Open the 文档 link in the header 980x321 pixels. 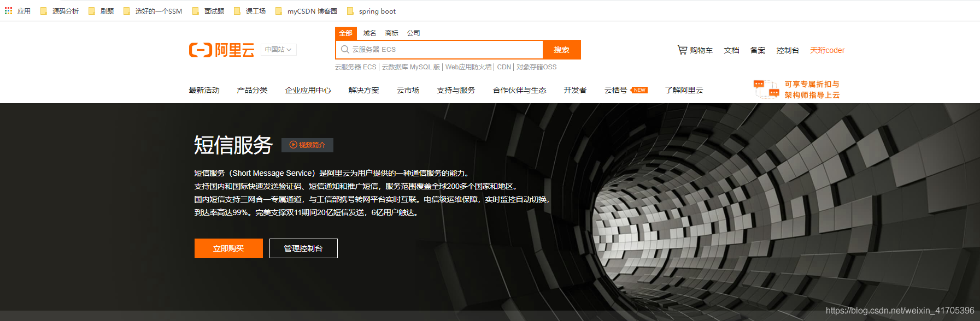click(x=731, y=50)
